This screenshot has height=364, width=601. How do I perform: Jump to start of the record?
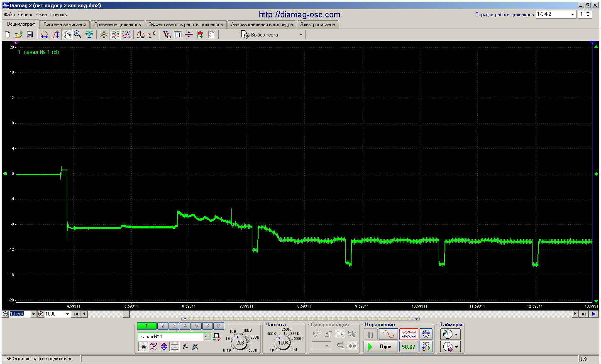[76, 314]
